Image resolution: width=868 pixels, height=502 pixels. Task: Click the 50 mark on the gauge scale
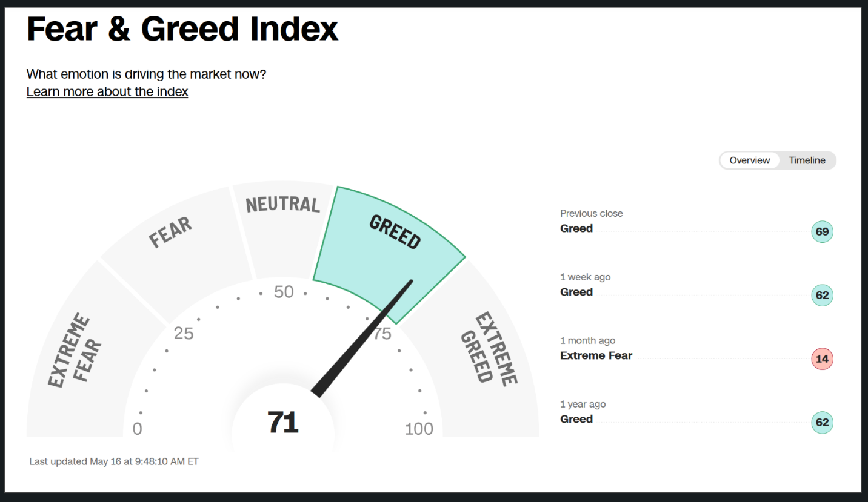283,292
